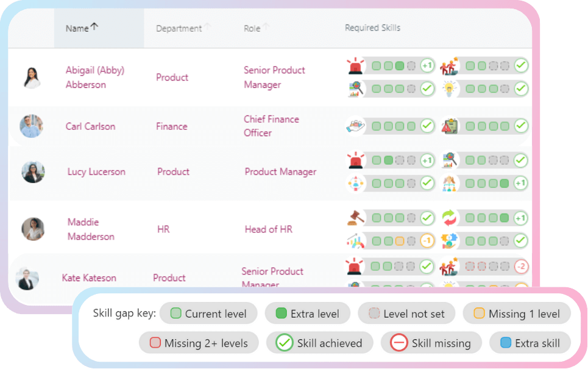The width and height of the screenshot is (588, 369).
Task: Click the Required Skills column header
Action: [372, 28]
